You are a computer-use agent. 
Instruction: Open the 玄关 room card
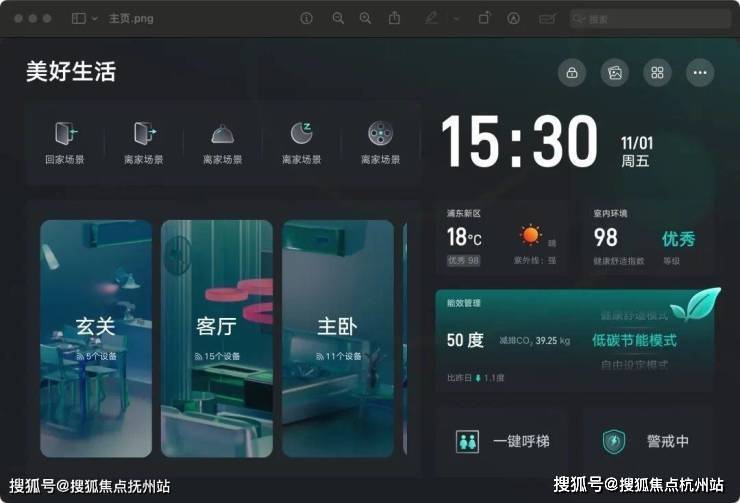click(96, 338)
